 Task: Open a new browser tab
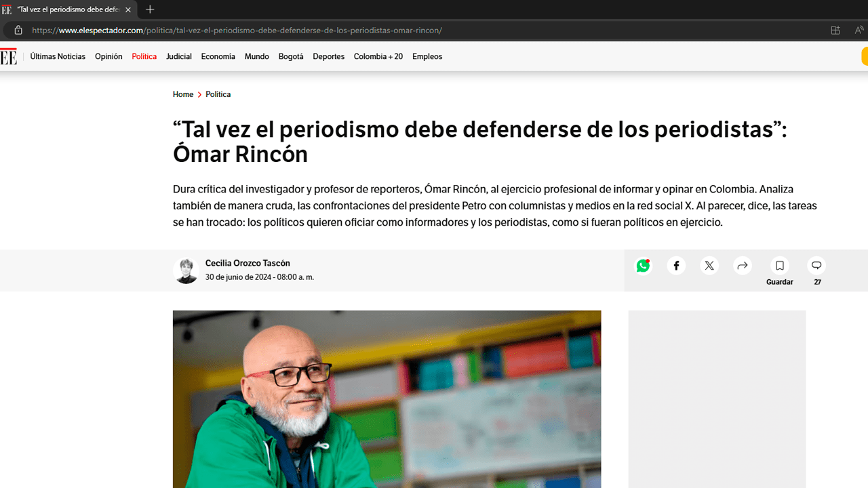150,9
